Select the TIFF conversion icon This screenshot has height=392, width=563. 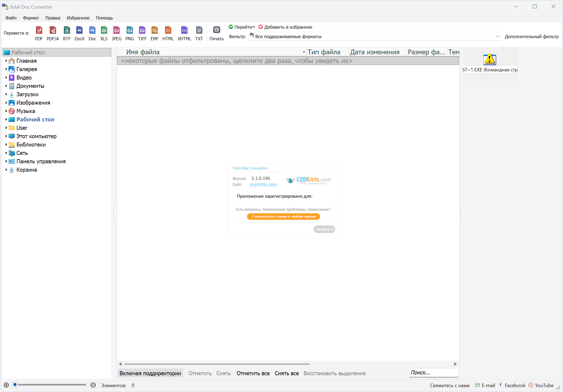tap(142, 34)
